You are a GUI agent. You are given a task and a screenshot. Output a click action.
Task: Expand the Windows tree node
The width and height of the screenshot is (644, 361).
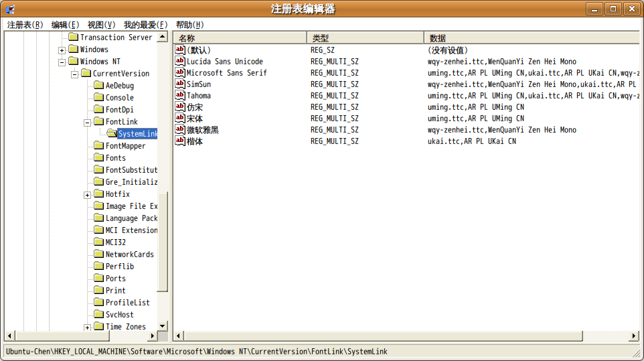point(62,50)
